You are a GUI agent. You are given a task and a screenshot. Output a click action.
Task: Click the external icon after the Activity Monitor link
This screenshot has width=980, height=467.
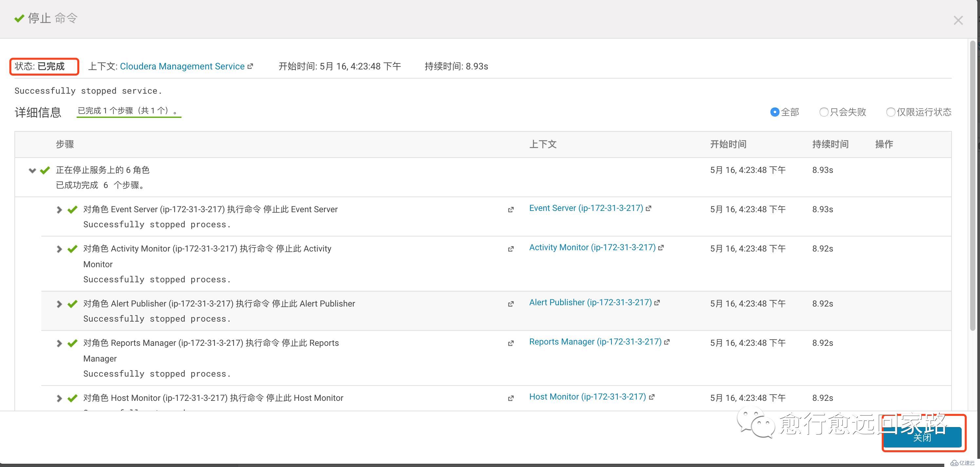point(661,247)
